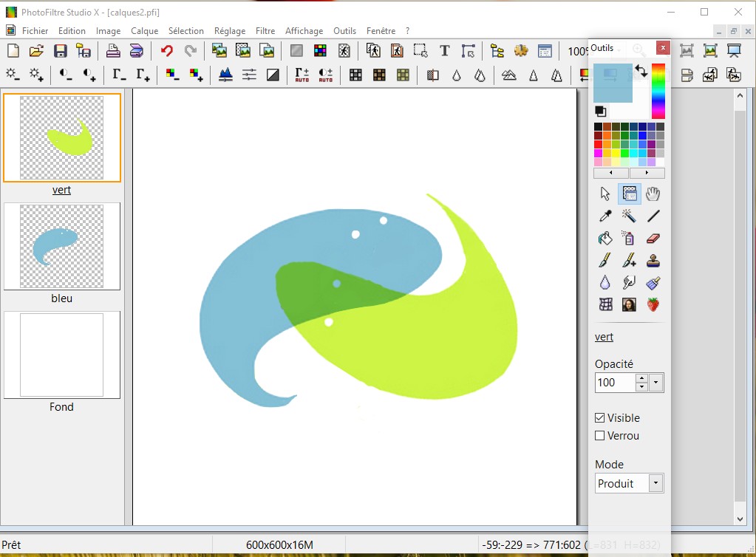Create a new image document
The height and width of the screenshot is (557, 756).
click(13, 50)
